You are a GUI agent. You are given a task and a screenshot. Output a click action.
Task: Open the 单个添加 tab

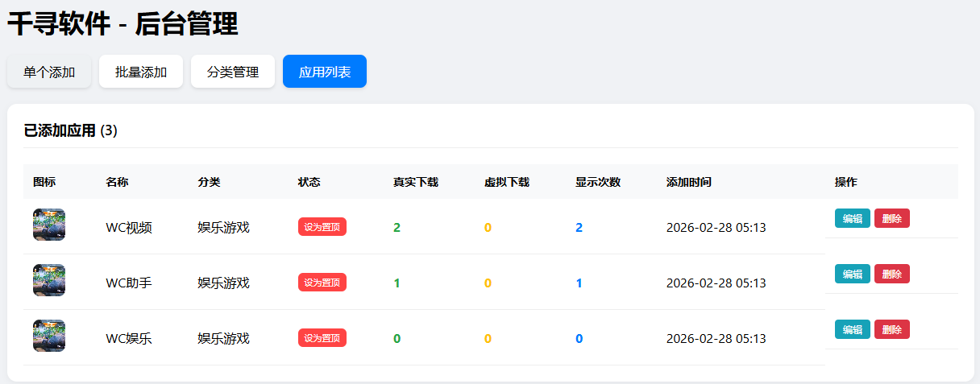pyautogui.click(x=49, y=72)
